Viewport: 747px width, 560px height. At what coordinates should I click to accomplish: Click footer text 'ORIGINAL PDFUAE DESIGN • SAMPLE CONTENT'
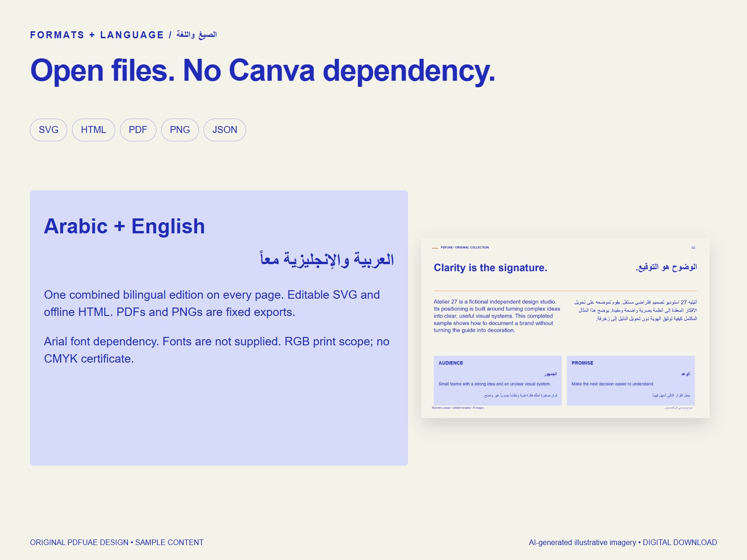[x=117, y=542]
